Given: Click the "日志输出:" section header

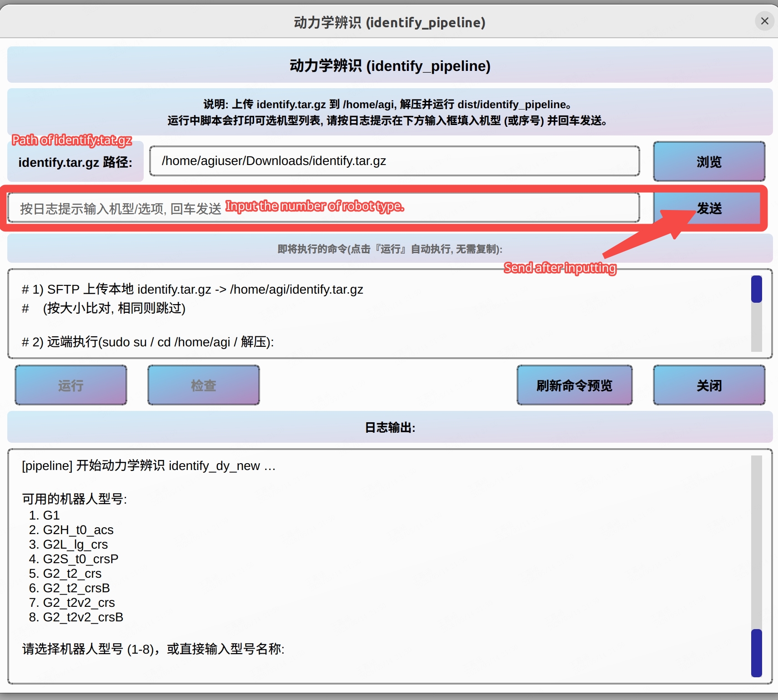Looking at the screenshot, I should (x=390, y=427).
